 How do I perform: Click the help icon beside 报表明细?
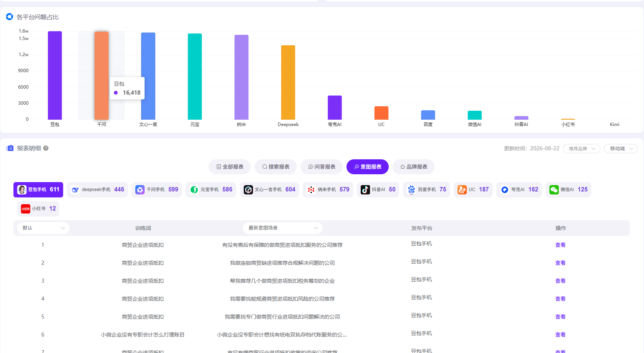(46, 148)
